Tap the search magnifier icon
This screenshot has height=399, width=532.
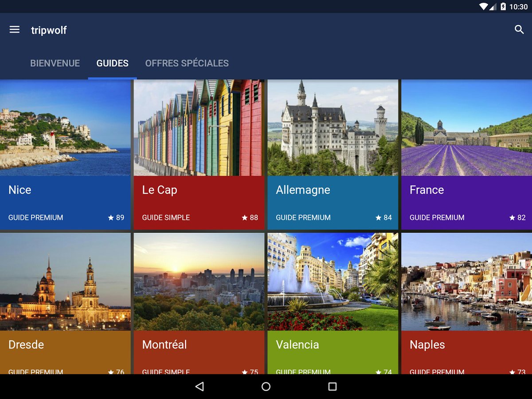519,30
